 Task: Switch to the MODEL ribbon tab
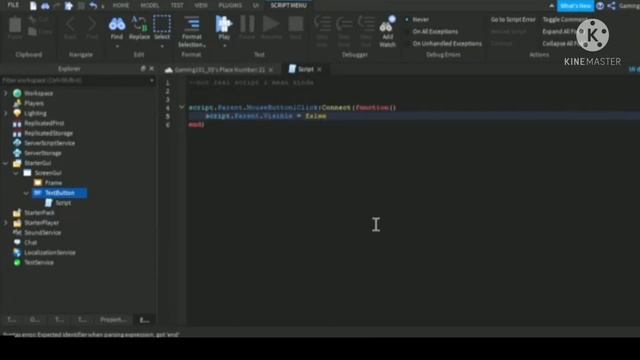[150, 5]
